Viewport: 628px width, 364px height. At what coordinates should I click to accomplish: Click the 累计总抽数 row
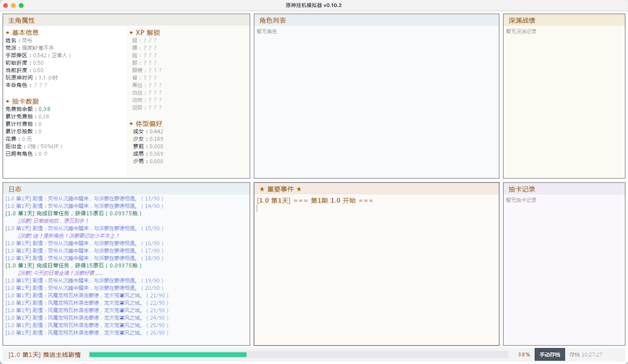pos(24,131)
